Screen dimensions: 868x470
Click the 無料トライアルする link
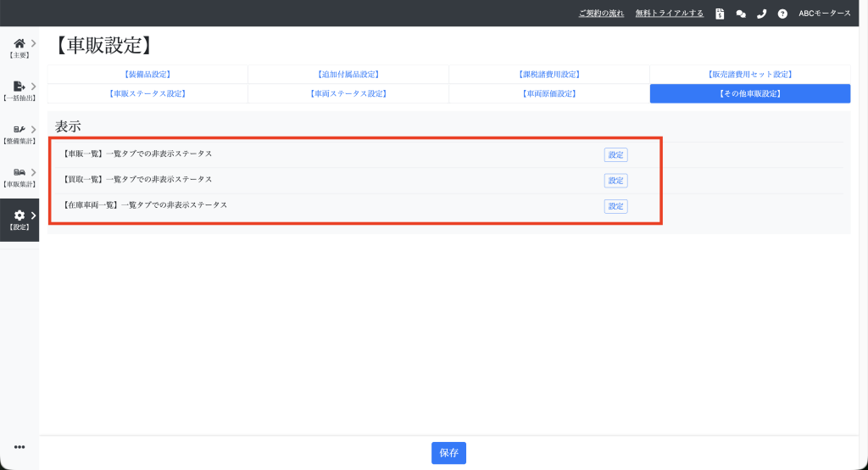click(670, 14)
